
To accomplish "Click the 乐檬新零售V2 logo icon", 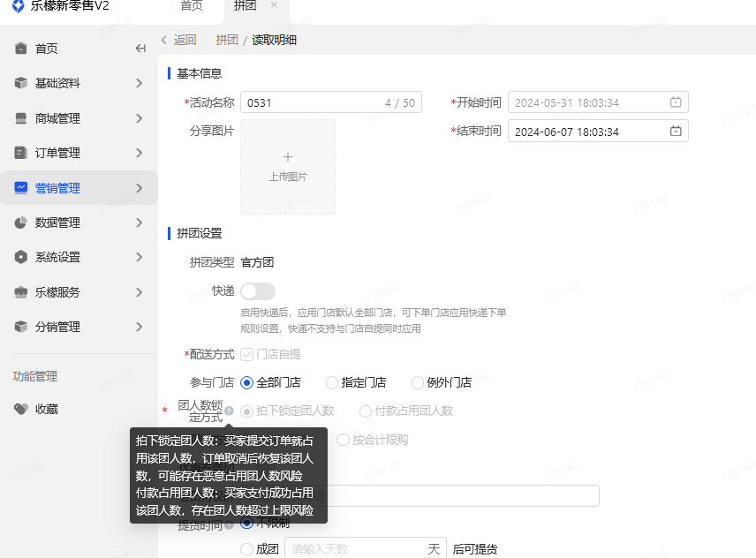I will coord(18,6).
